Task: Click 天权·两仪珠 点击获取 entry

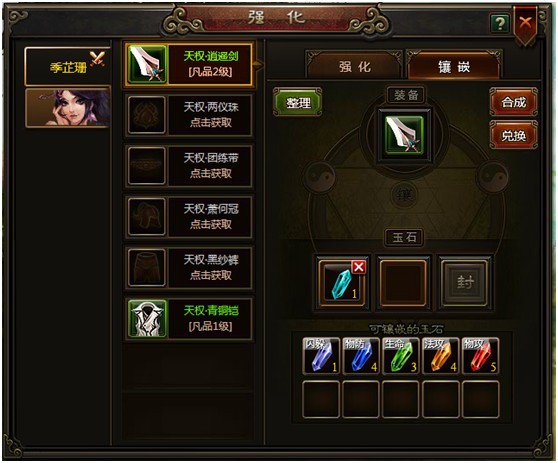Action: 189,115
